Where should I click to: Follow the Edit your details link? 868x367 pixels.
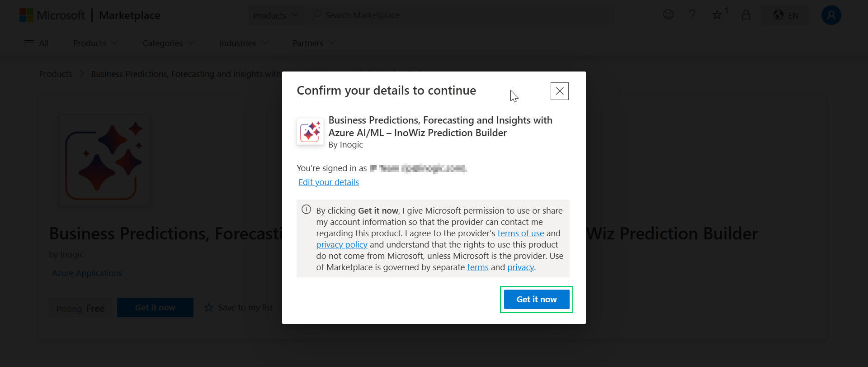(x=329, y=182)
